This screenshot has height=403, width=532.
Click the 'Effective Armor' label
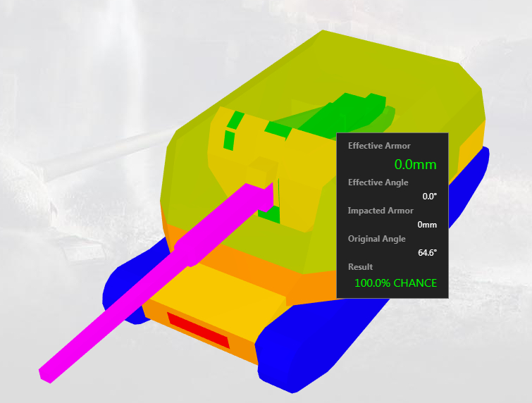[379, 146]
